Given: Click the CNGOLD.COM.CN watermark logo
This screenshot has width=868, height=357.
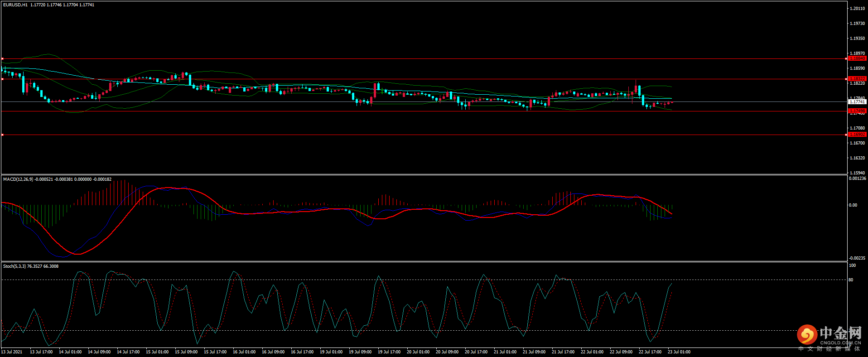Looking at the screenshot, I should pyautogui.click(x=829, y=337).
